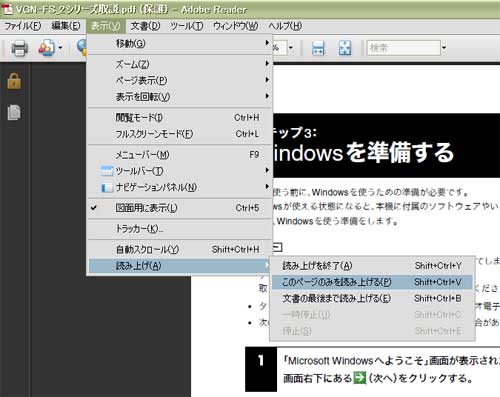The image size is (500, 397).
Task: Select 自動スクロール(Y) menu item
Action: click(180, 249)
